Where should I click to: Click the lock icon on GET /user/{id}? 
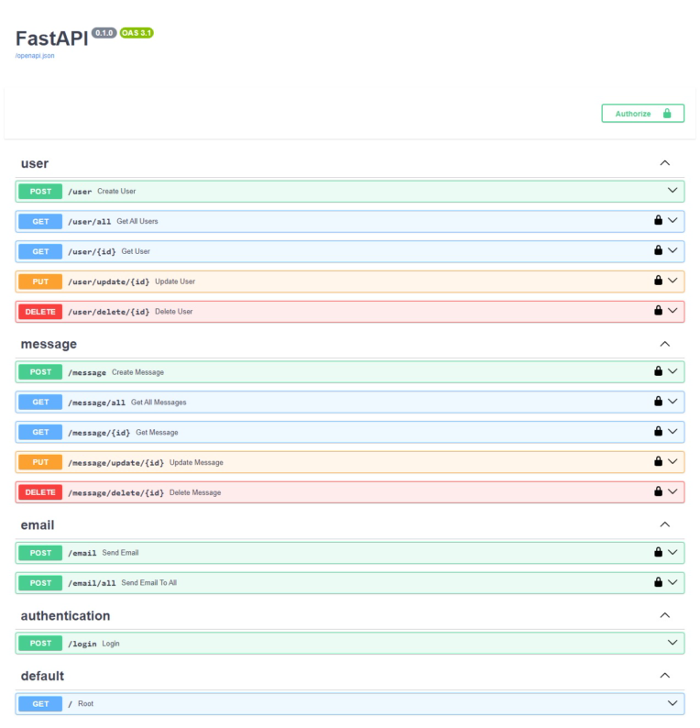pos(658,250)
